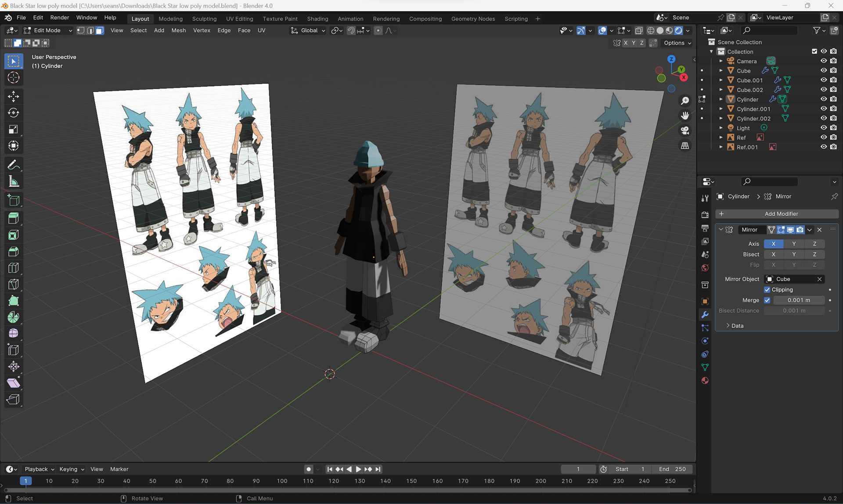Collapse the Collection tree
This screenshot has height=504, width=843.
click(x=712, y=52)
